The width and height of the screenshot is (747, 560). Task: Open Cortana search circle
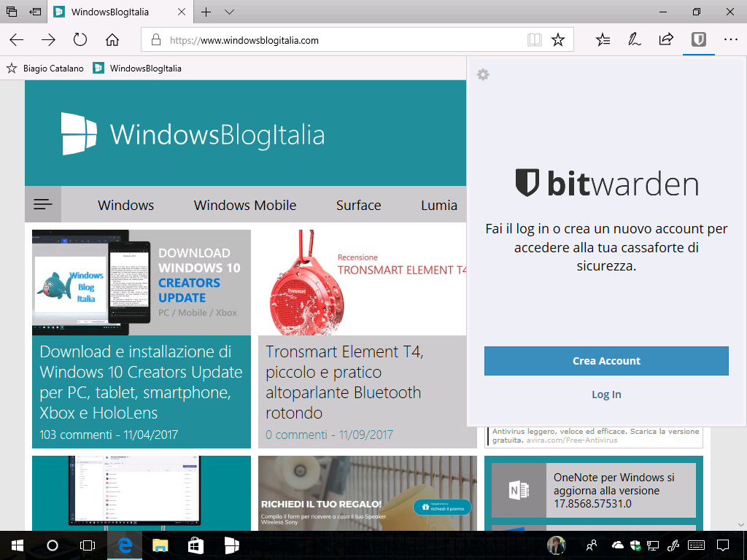tap(53, 545)
